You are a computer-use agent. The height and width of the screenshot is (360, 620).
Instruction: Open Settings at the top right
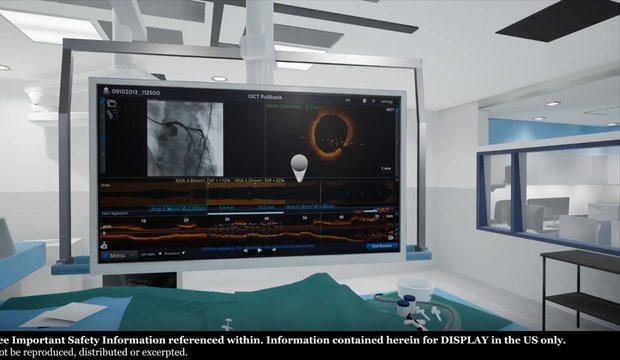tap(386, 101)
